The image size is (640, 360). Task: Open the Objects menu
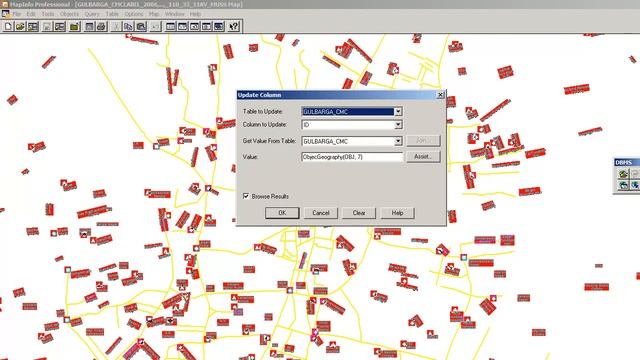pos(69,14)
